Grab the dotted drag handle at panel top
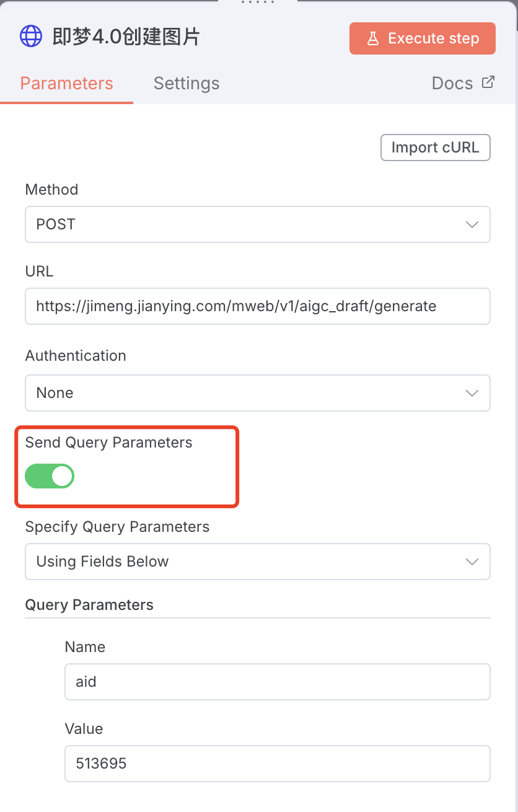 coord(258,2)
